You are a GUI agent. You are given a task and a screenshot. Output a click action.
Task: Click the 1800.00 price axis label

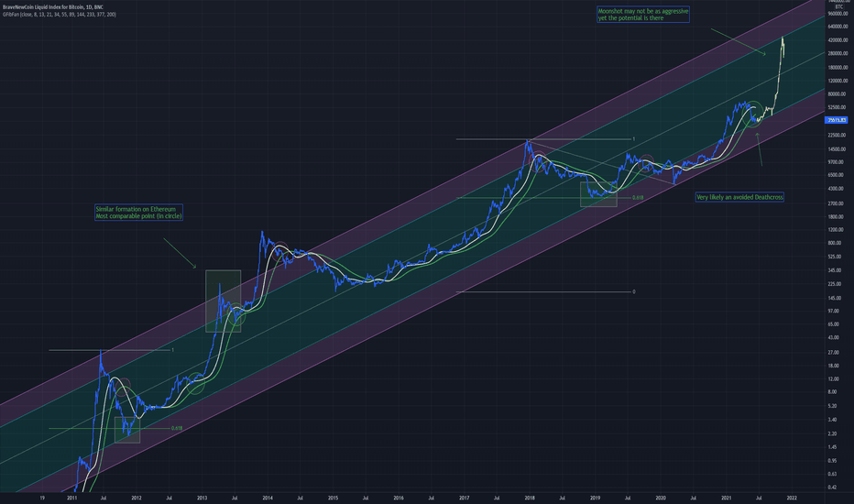836,216
